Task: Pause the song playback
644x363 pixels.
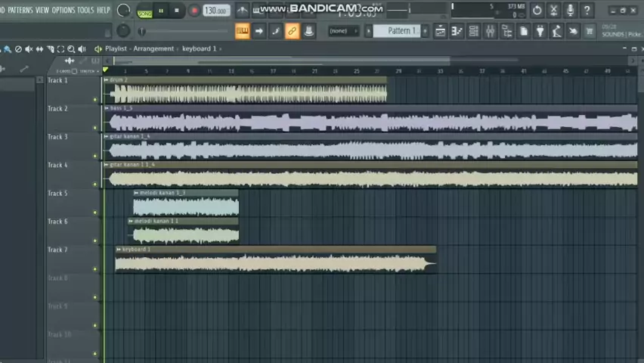Action: (160, 11)
